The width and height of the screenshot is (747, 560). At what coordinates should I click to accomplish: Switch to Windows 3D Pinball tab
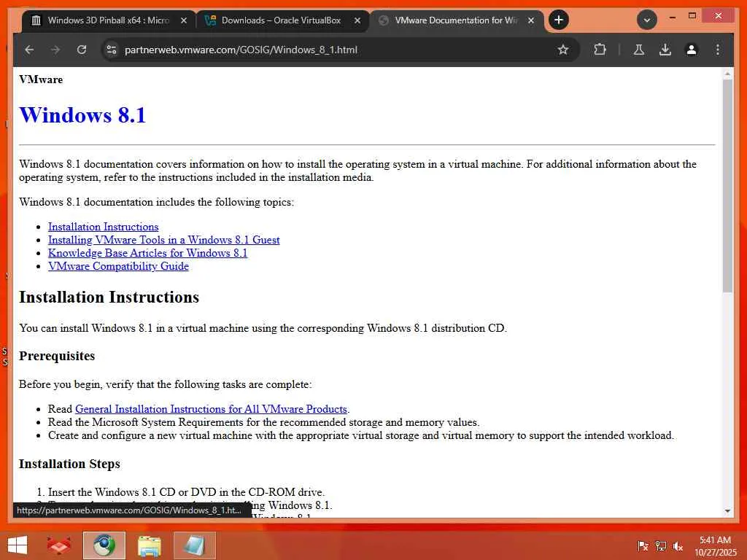pyautogui.click(x=109, y=20)
